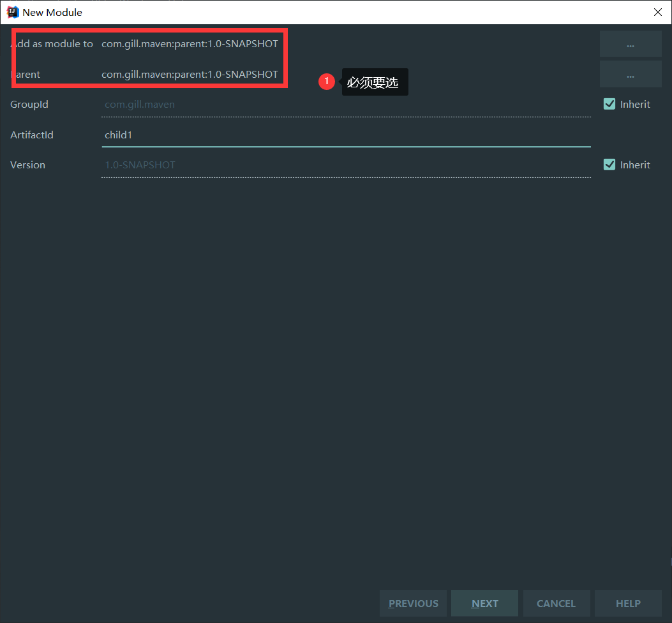Focus the Version field showing 1.0-SNAPSHOT

[346, 165]
